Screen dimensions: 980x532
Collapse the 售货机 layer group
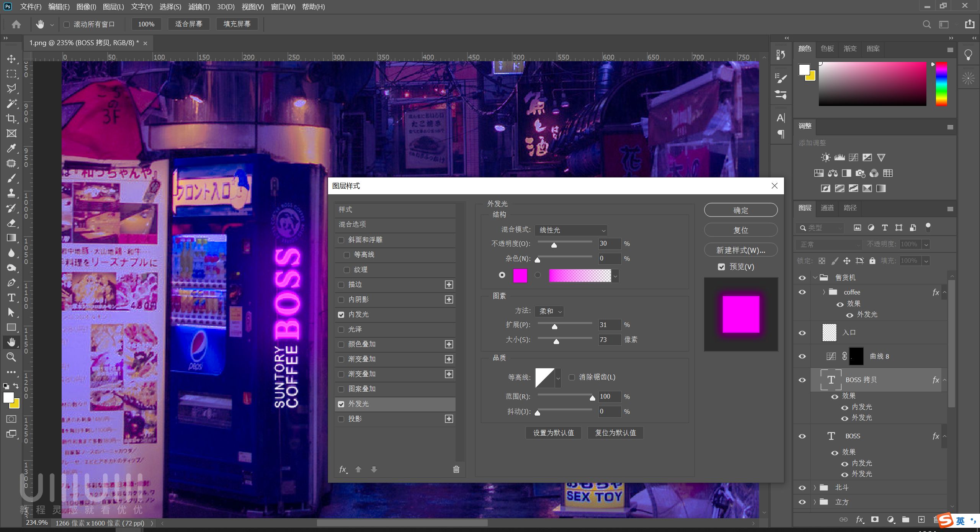tap(815, 278)
